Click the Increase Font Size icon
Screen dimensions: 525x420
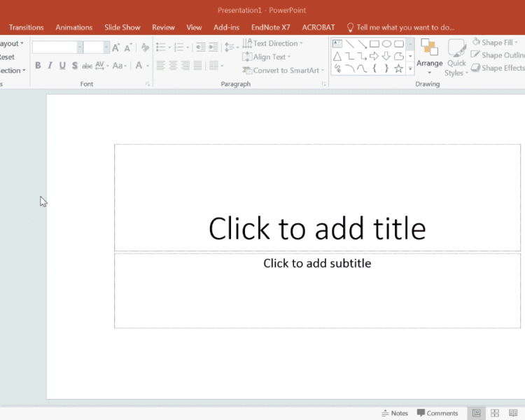click(116, 48)
